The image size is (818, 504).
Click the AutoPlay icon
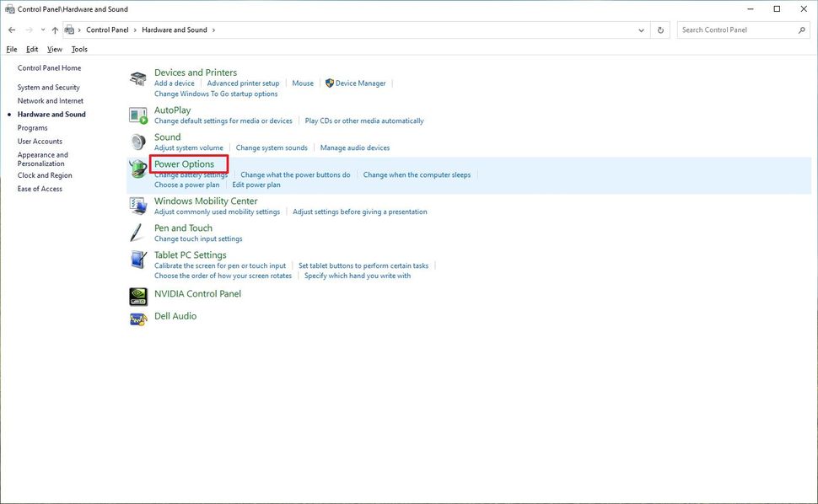[x=137, y=114]
